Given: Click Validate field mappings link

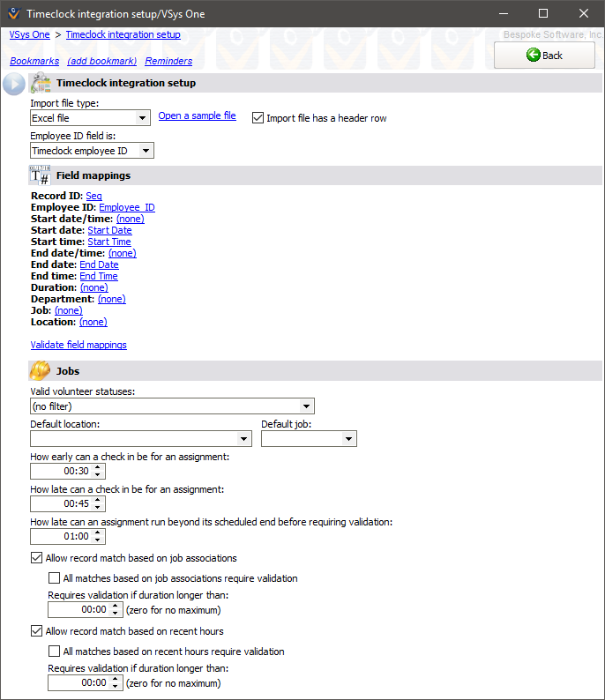Looking at the screenshot, I should click(78, 345).
